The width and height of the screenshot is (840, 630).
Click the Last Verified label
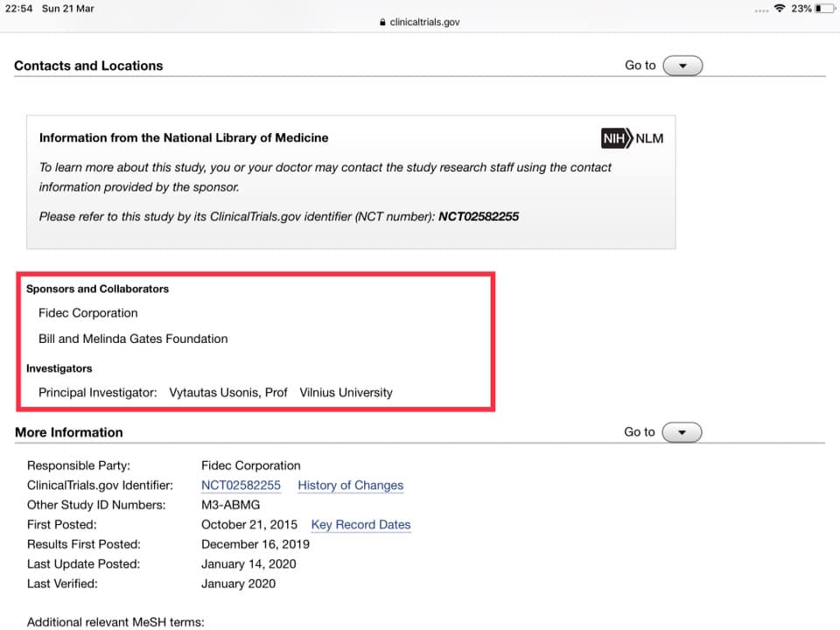pyautogui.click(x=63, y=584)
